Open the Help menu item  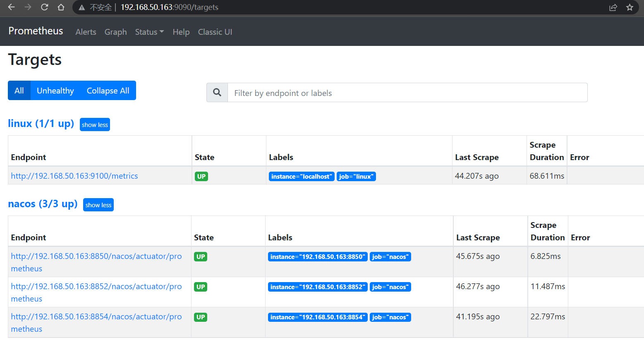coord(181,32)
